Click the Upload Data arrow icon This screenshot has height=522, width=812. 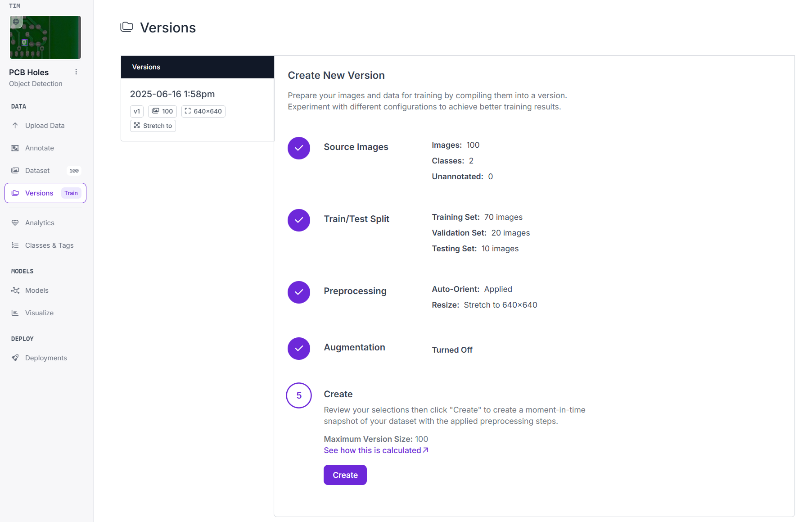15,126
